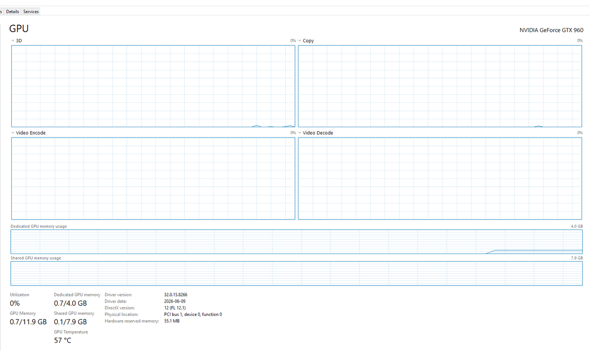Open the 3D engine dropdown
The width and height of the screenshot is (590, 364).
tap(13, 40)
